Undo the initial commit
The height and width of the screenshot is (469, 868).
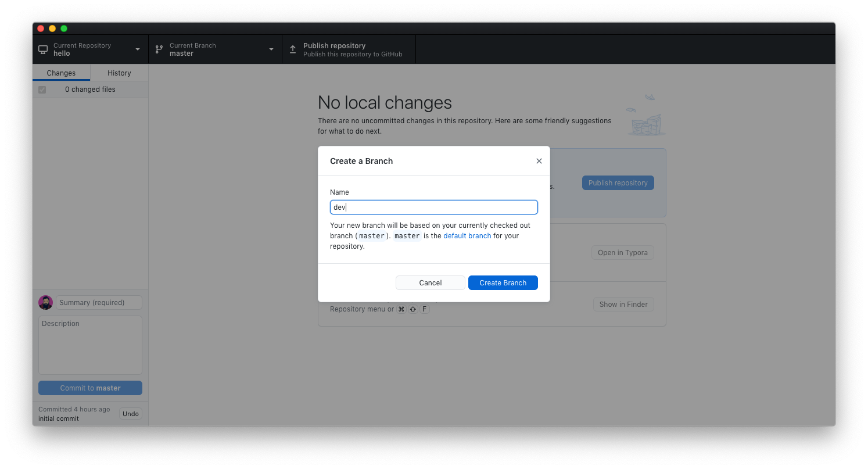[130, 413]
